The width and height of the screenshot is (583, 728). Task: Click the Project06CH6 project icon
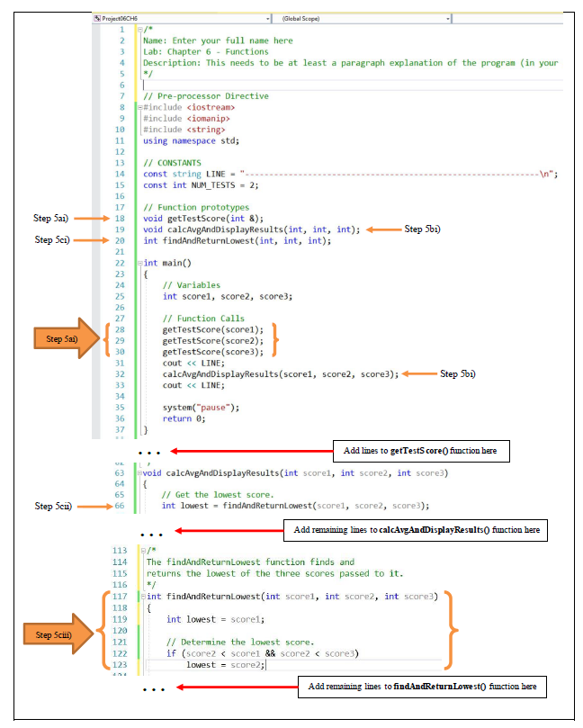(x=97, y=19)
